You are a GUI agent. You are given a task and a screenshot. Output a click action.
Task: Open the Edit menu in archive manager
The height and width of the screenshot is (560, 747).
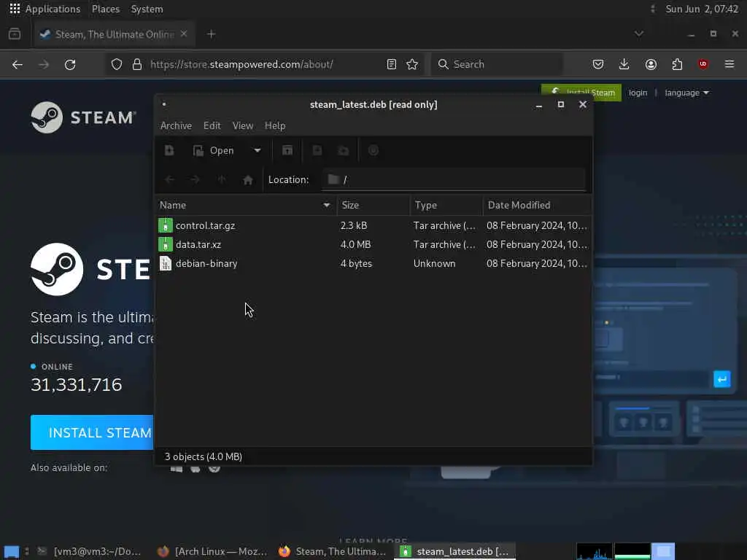coord(212,125)
